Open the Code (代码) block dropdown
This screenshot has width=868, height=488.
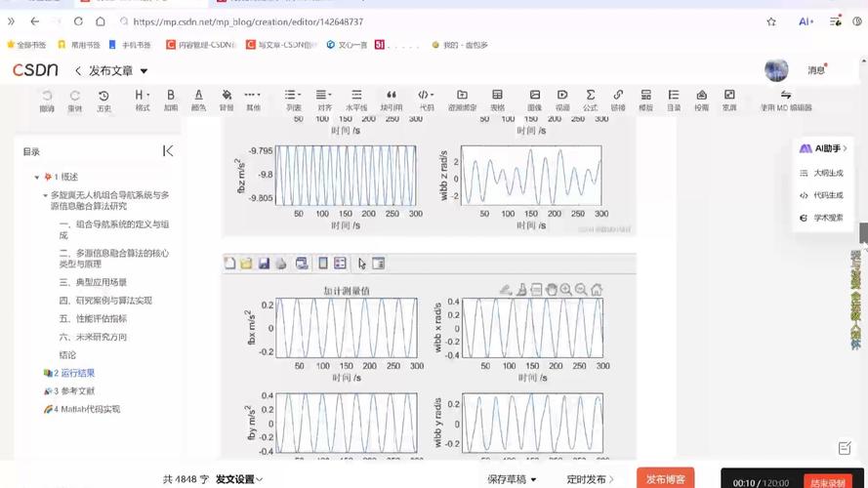[427, 101]
